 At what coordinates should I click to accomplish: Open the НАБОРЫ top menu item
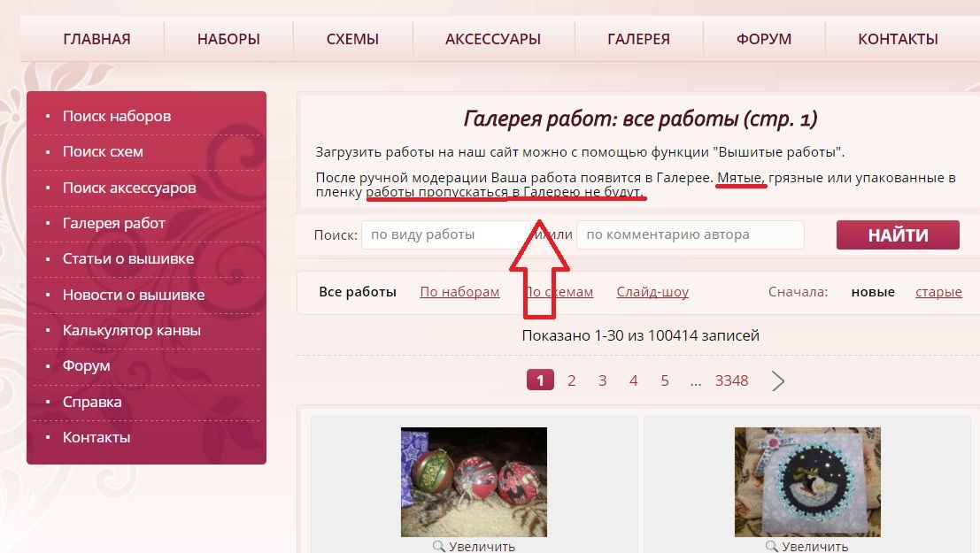click(x=228, y=39)
